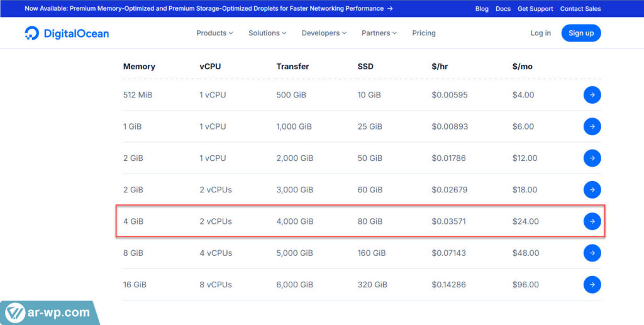The image size is (644, 325).
Task: Click the DigitalOcean logo
Action: click(67, 33)
